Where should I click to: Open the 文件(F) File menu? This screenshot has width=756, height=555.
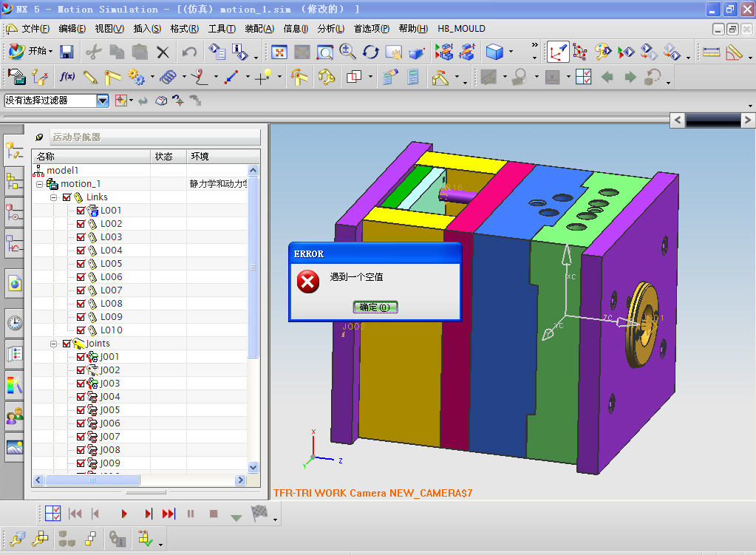(35, 28)
